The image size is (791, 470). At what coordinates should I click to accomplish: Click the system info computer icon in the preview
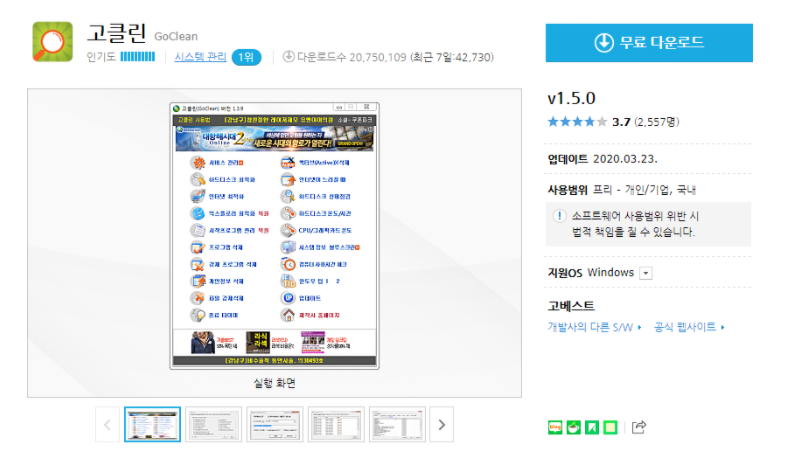click(288, 247)
